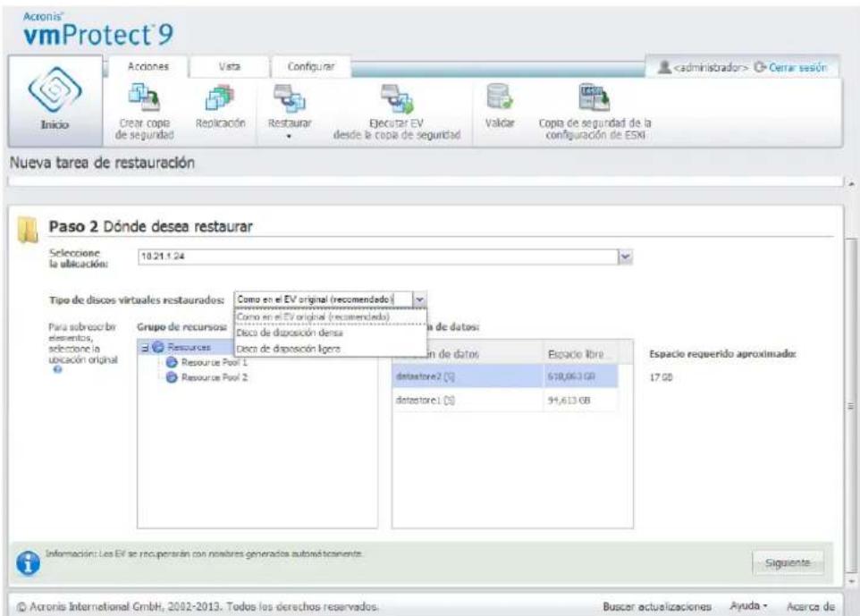Click the scrollbar down arrow
Screen dimensions: 860x616
[851, 581]
